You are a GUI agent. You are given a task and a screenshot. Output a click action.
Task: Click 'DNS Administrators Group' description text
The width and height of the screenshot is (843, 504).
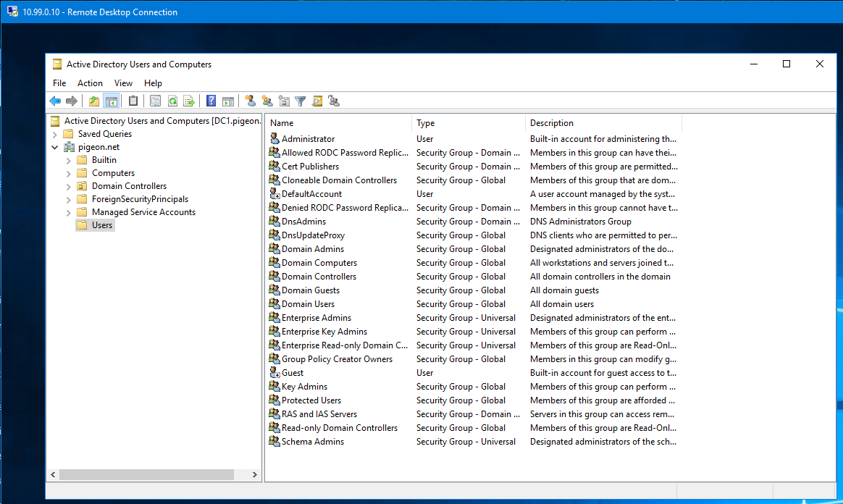click(581, 222)
